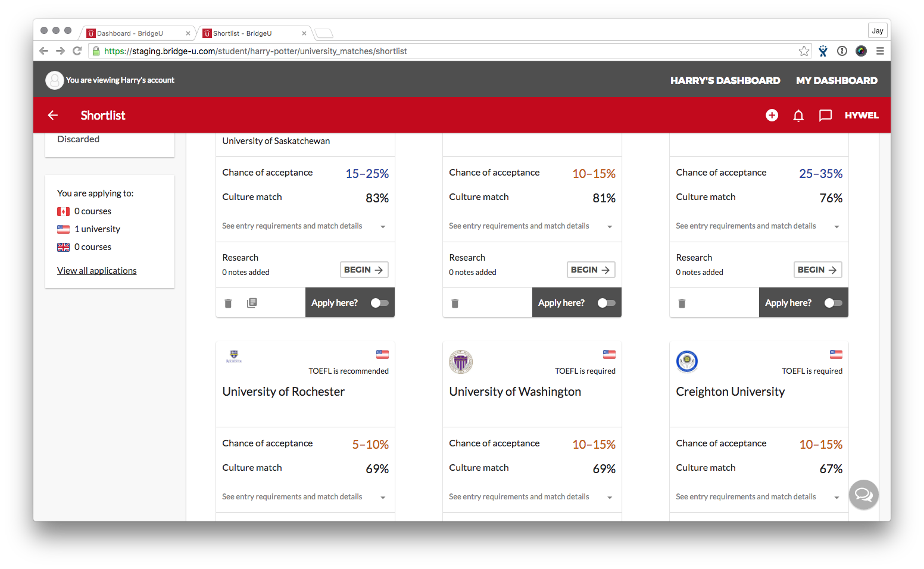924x569 pixels.
Task: Click the browser back arrow
Action: coord(43,51)
